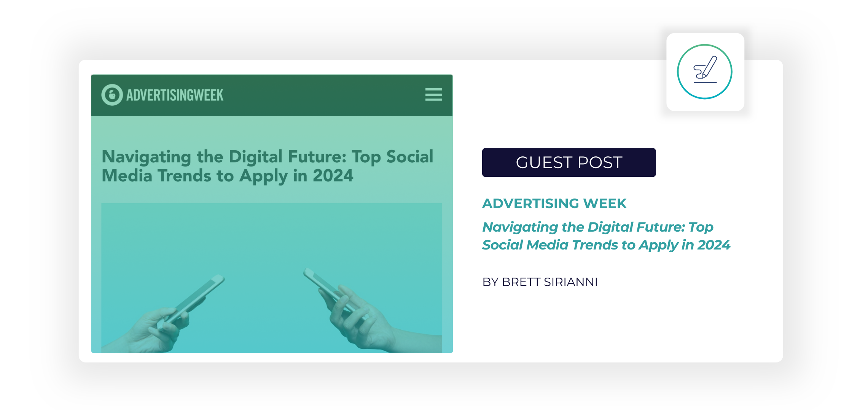The height and width of the screenshot is (410, 868).
Task: Click the dark green headline inside the screenshot
Action: pos(267,166)
